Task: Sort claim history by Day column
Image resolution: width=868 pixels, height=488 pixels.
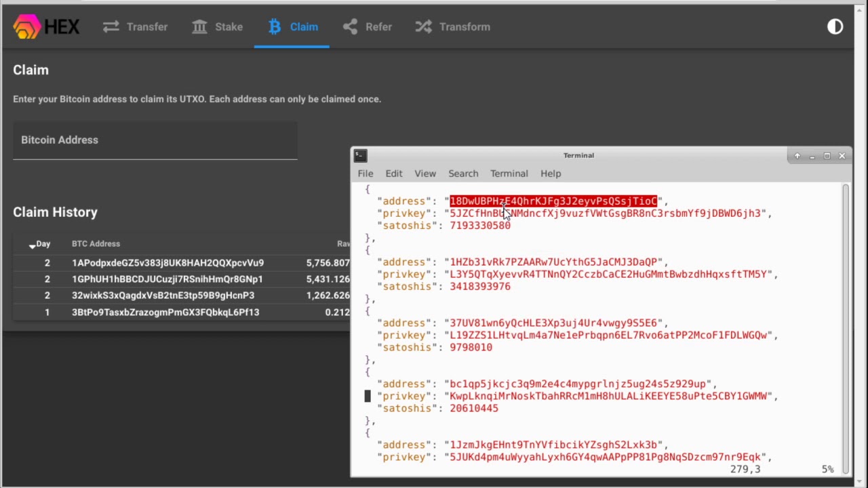Action: pyautogui.click(x=40, y=244)
